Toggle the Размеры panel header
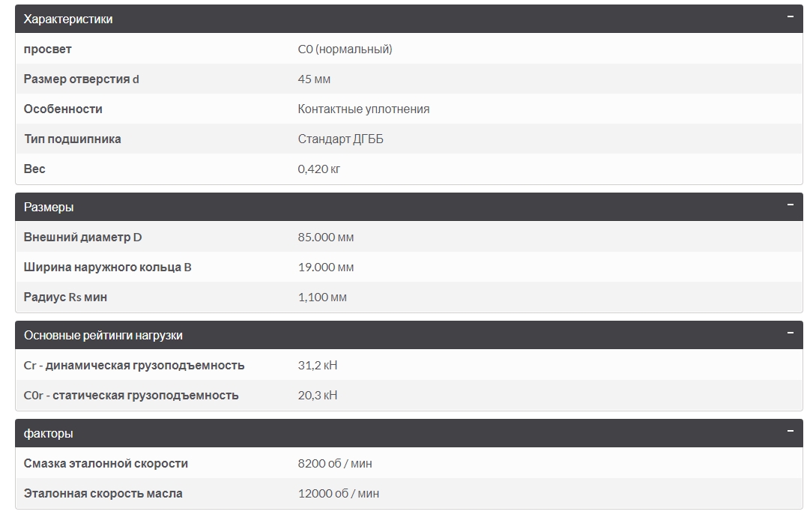Screen dimensions: 807x532 (409, 208)
